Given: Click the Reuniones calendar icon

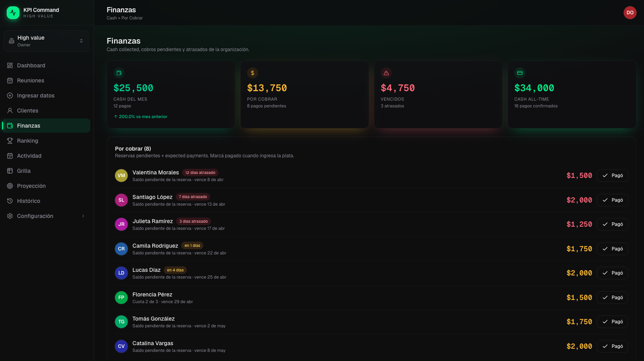Looking at the screenshot, I should (10, 80).
